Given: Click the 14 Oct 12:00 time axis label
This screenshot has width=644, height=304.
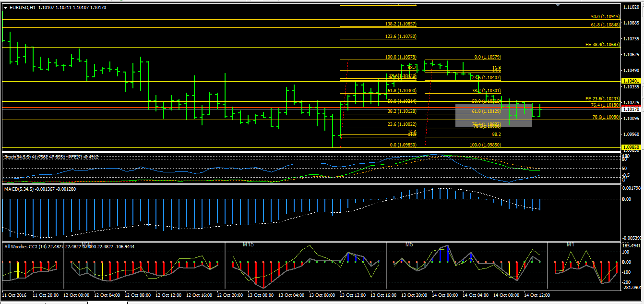Looking at the screenshot, I should point(537,295).
